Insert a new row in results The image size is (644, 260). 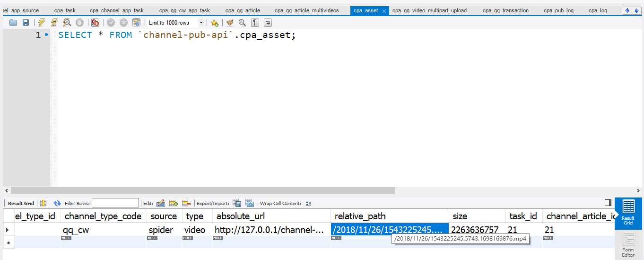[x=174, y=203]
